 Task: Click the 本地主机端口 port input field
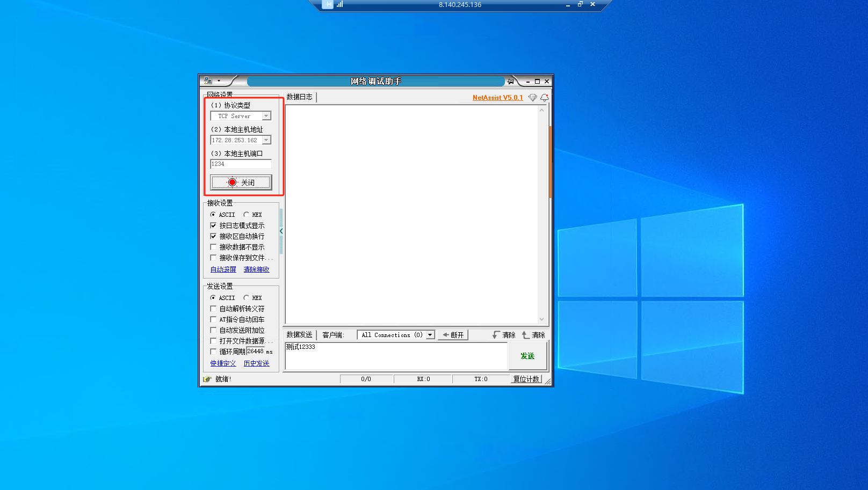[x=241, y=164]
